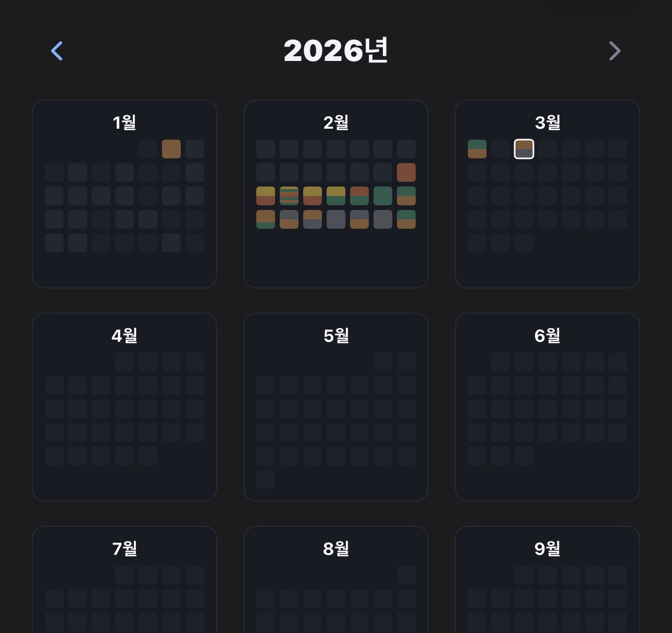Select the 9월 month label
This screenshot has height=633, width=672.
(547, 549)
